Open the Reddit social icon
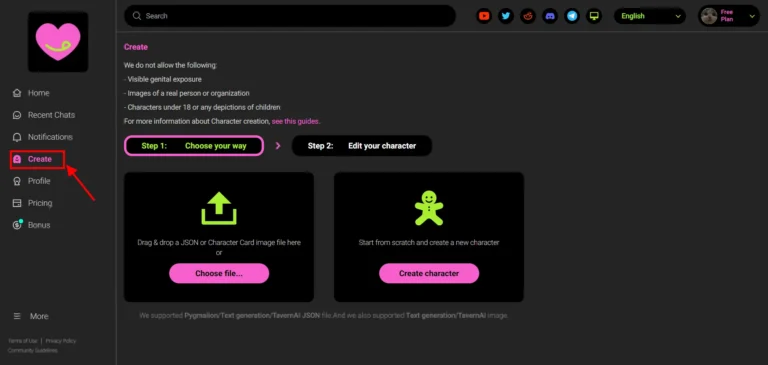The image size is (768, 365). point(528,16)
